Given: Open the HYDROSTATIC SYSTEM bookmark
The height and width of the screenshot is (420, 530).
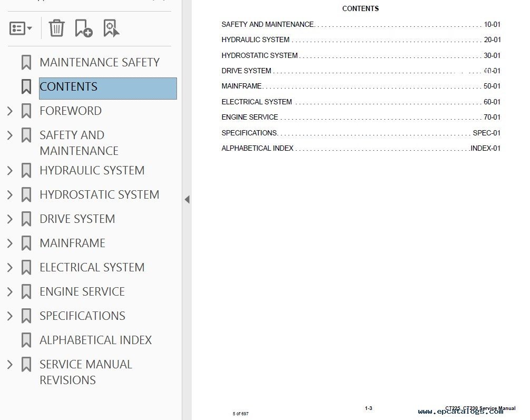Looking at the screenshot, I should pyautogui.click(x=99, y=194).
